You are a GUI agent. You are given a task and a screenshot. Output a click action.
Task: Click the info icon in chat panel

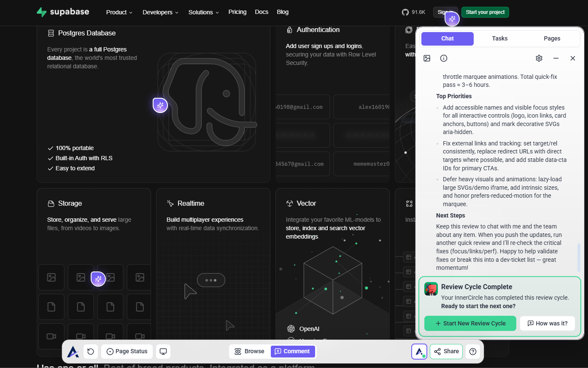click(444, 58)
